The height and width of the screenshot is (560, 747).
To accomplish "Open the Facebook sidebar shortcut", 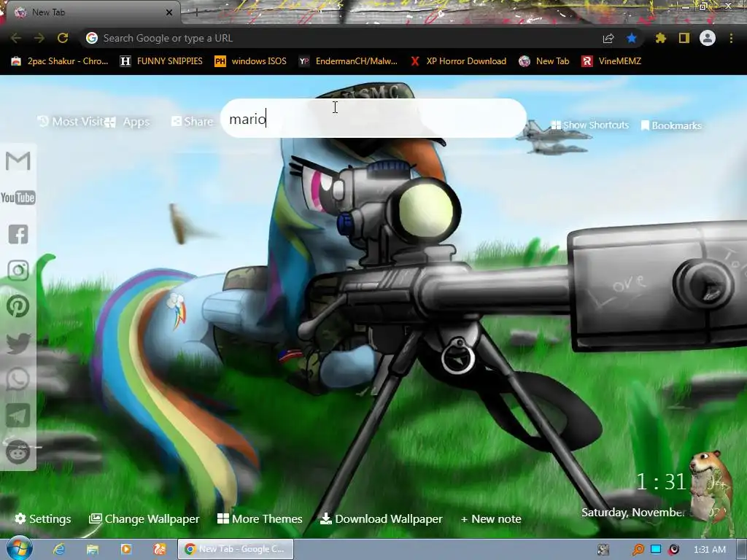I will [18, 234].
